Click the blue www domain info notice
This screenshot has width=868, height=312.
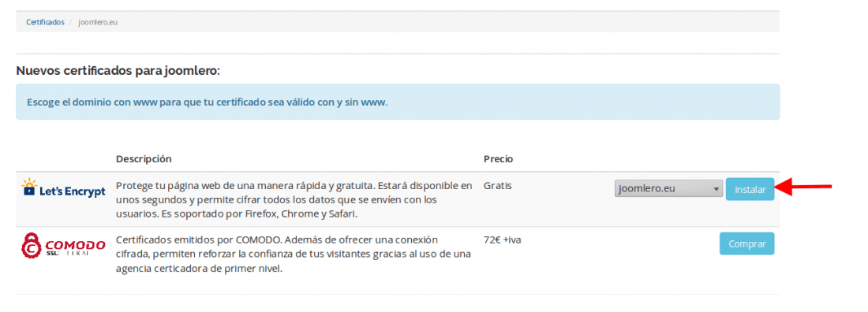tap(398, 102)
